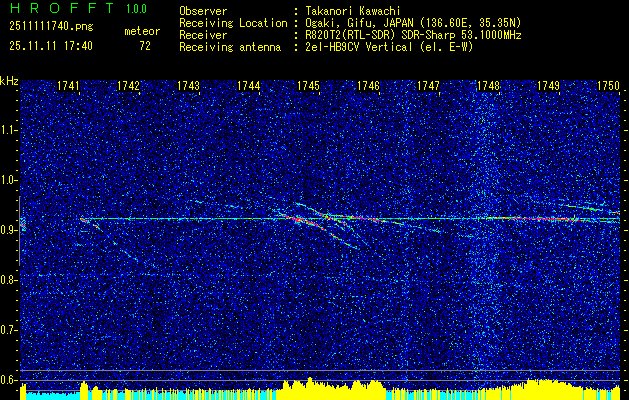The width and height of the screenshot is (629, 400).
Task: Click the 0.7 kHz axis label
Action: coord(8,330)
